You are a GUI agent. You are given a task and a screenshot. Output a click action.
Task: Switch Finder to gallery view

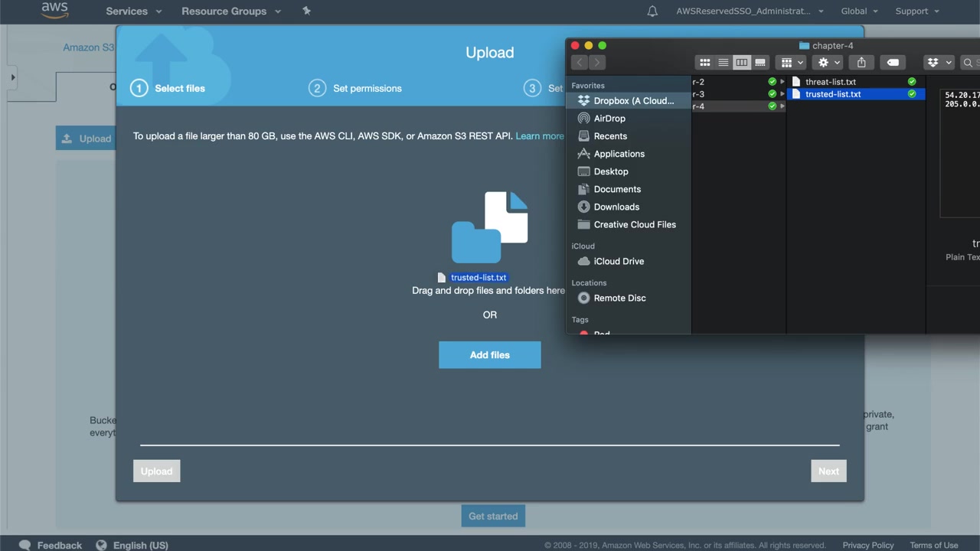point(759,63)
